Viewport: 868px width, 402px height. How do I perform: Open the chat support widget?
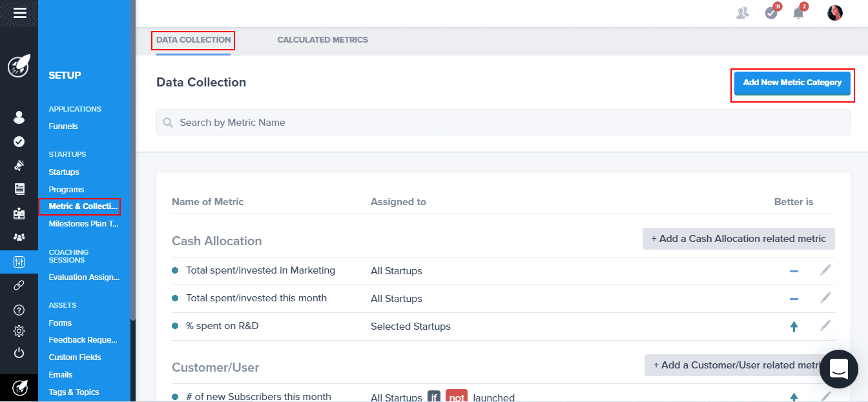838,369
